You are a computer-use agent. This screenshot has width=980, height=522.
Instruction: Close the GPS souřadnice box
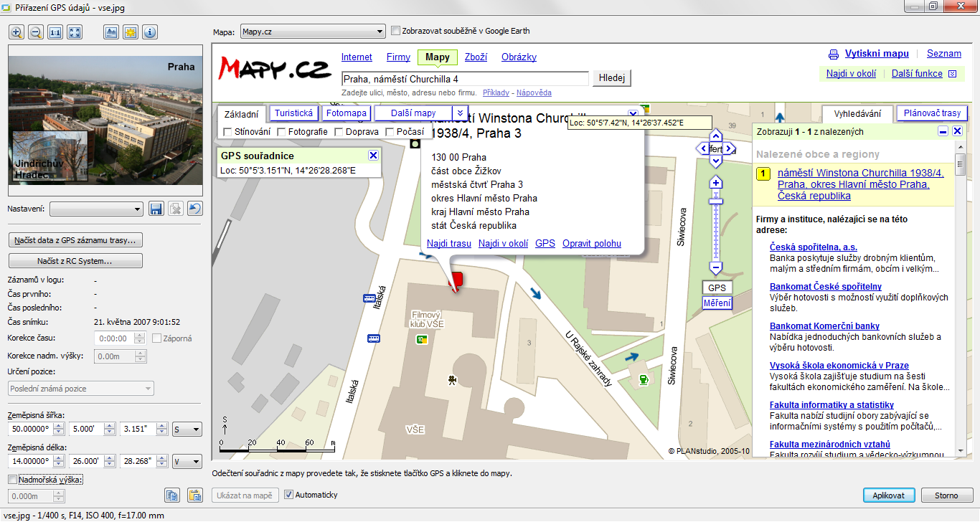click(373, 156)
